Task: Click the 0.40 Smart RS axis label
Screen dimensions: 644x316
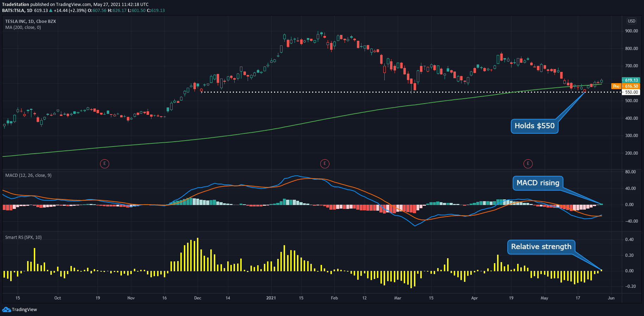Action: pos(629,240)
